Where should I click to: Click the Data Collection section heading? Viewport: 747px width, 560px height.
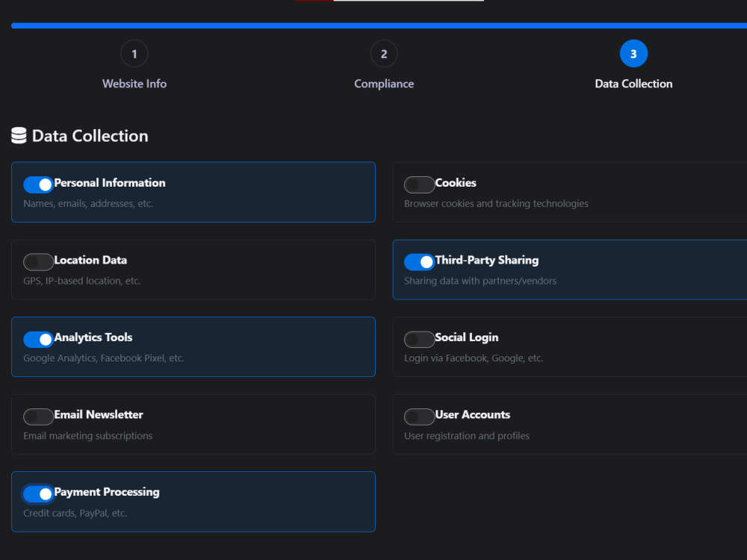click(x=90, y=136)
